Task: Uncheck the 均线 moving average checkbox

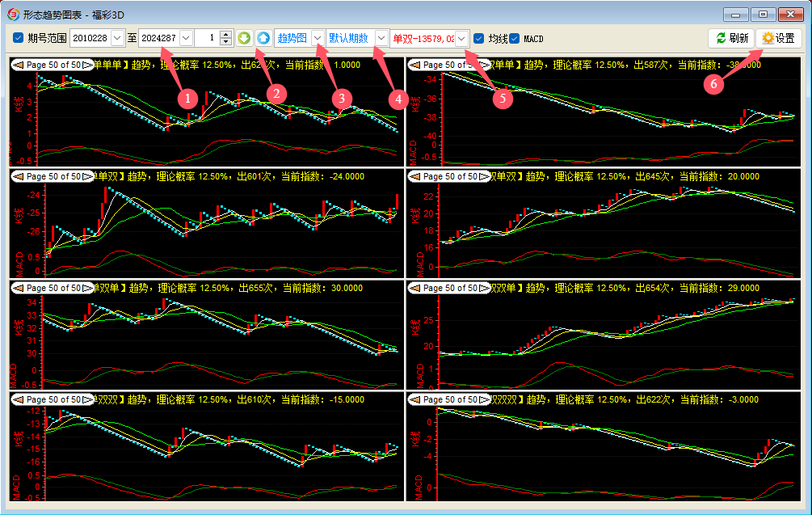Action: pyautogui.click(x=479, y=38)
